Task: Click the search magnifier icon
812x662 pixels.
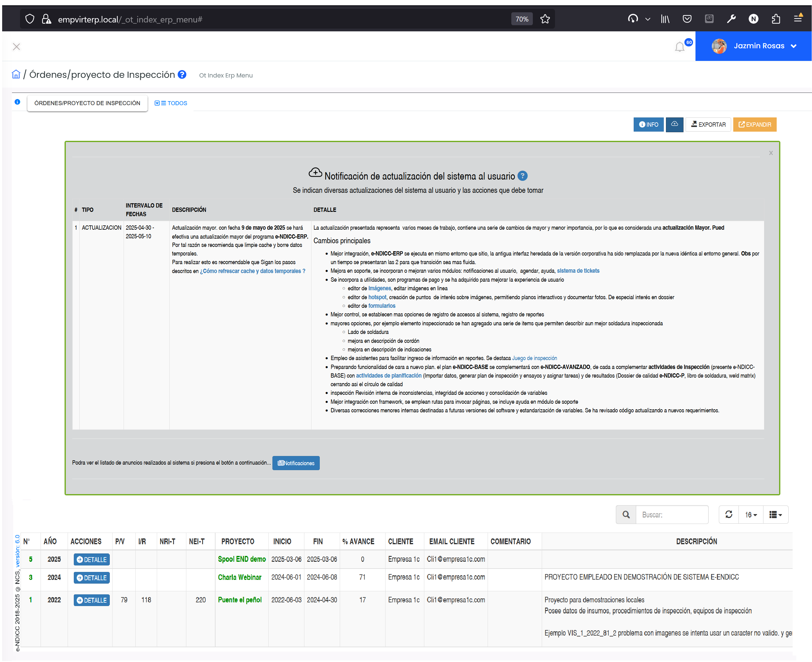Action: pyautogui.click(x=626, y=514)
